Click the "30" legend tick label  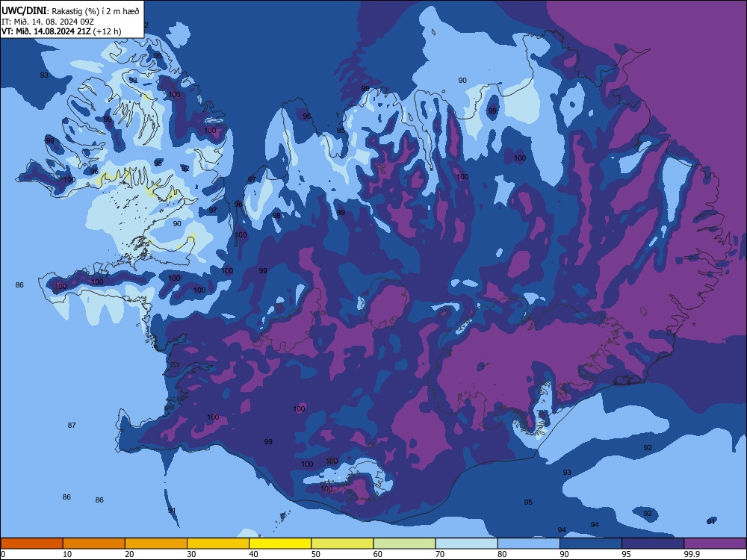191,554
